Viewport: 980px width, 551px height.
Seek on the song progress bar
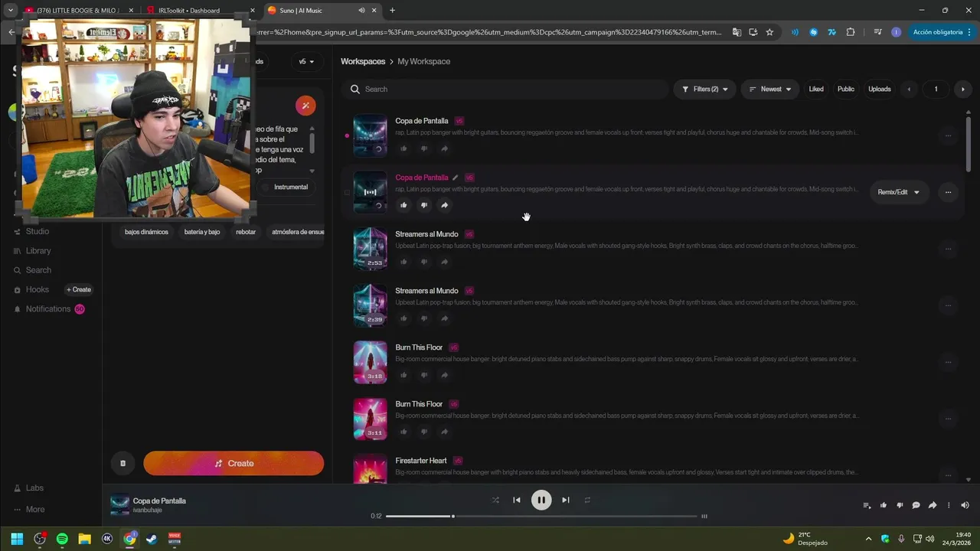click(x=542, y=516)
